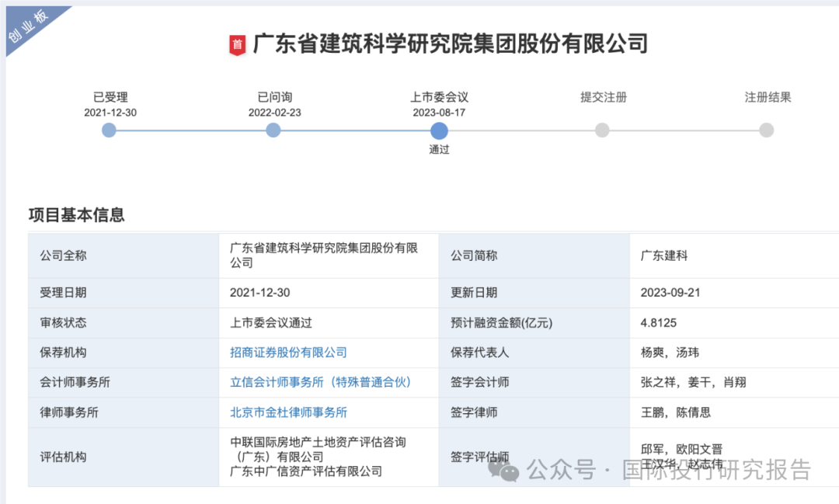Screen dimensions: 839x504
Task: Click 律师事务所 label cell
Action: [124, 412]
